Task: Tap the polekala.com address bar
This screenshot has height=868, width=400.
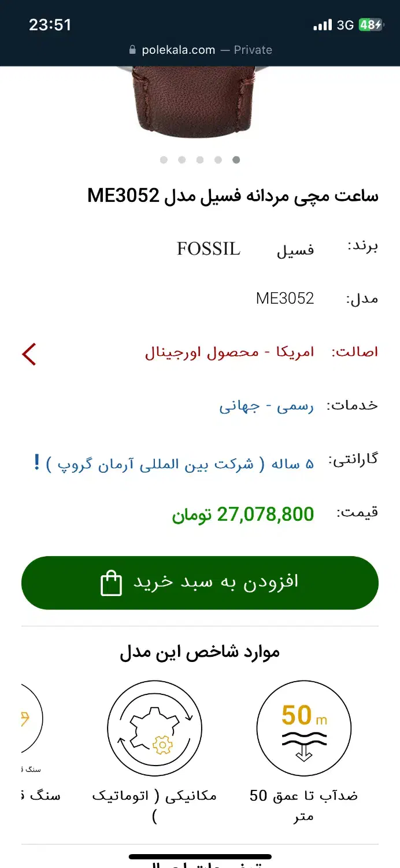Action: (x=200, y=50)
